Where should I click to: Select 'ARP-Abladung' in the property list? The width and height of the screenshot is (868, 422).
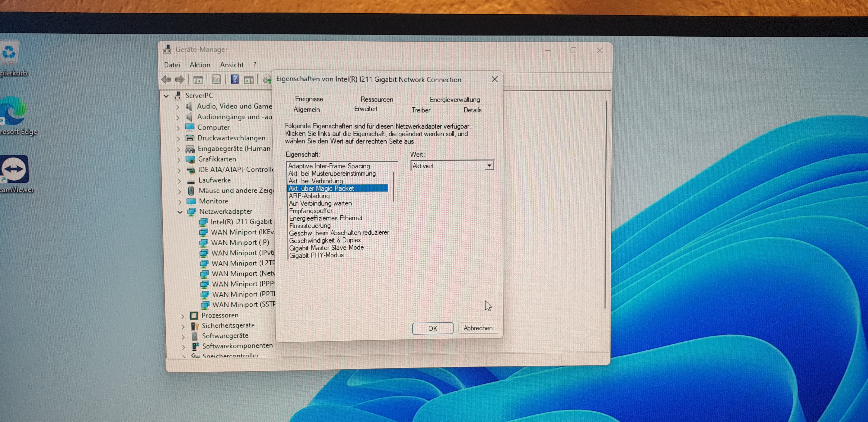point(309,196)
